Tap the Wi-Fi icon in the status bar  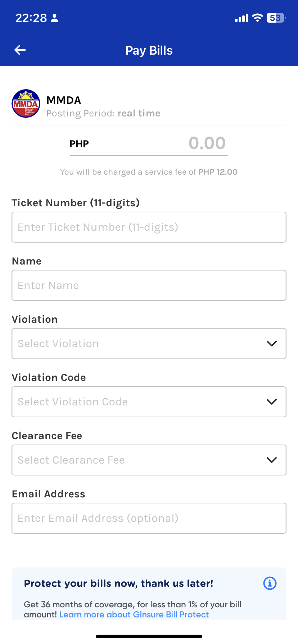(x=257, y=18)
